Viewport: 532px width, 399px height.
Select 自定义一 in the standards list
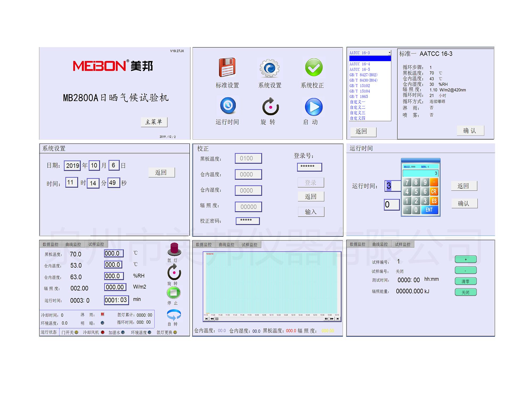point(358,102)
